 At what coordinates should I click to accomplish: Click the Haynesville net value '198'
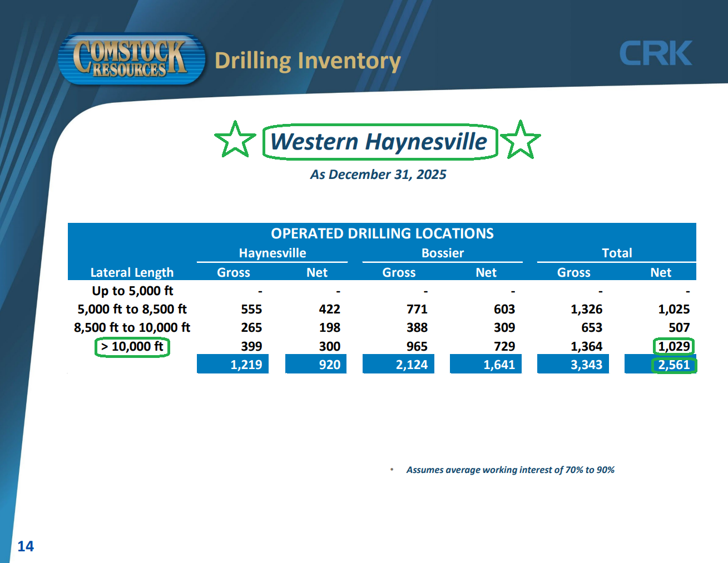[x=330, y=327]
